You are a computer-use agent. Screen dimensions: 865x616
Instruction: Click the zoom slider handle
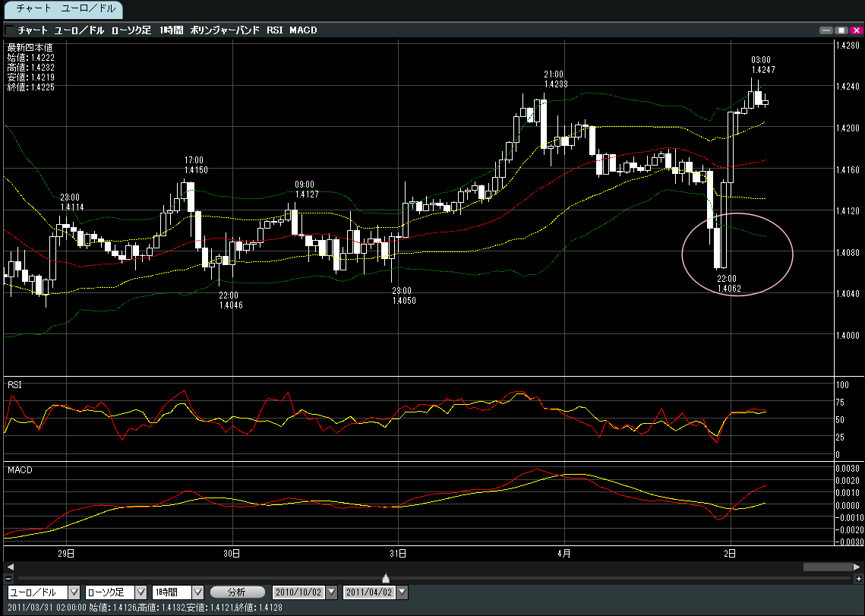[386, 579]
